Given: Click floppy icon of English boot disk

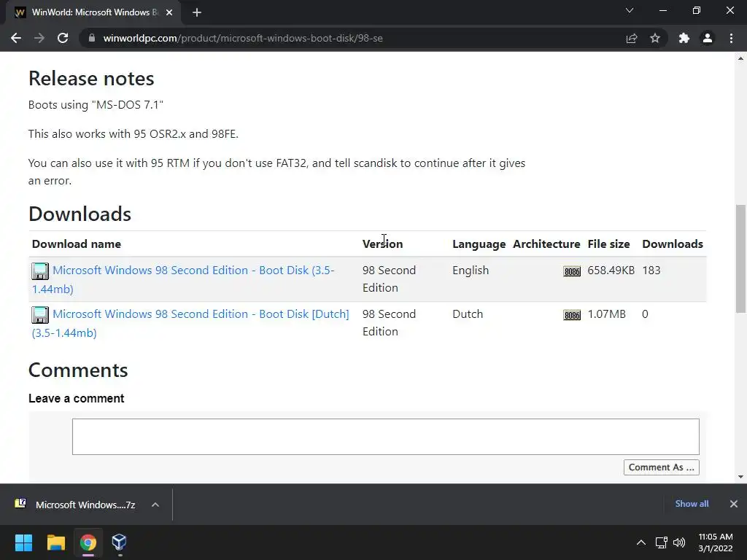Looking at the screenshot, I should pyautogui.click(x=40, y=271).
